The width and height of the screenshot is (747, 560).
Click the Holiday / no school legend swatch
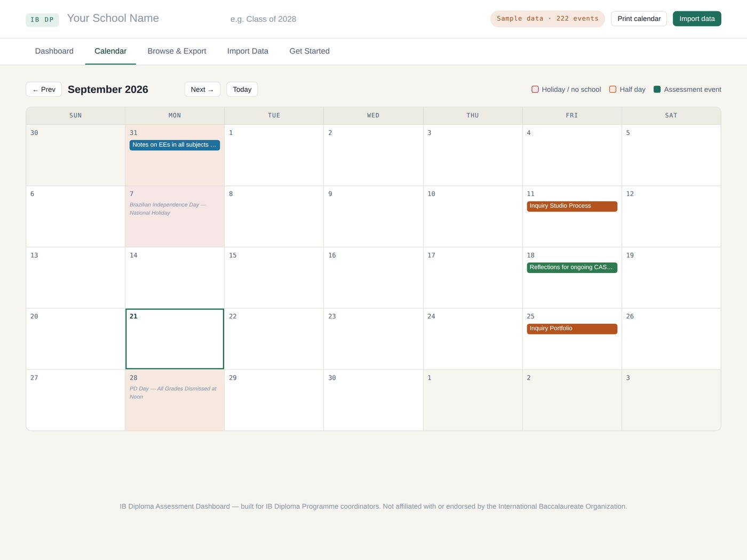coord(535,89)
